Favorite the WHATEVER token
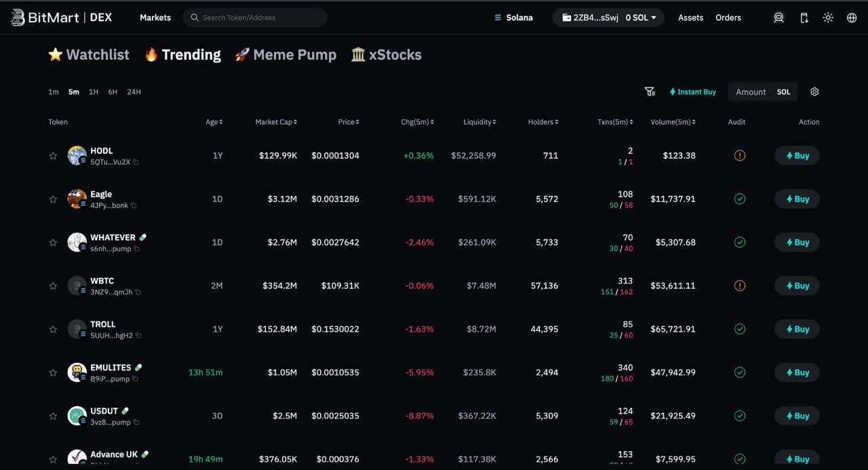868x470 pixels. [53, 242]
